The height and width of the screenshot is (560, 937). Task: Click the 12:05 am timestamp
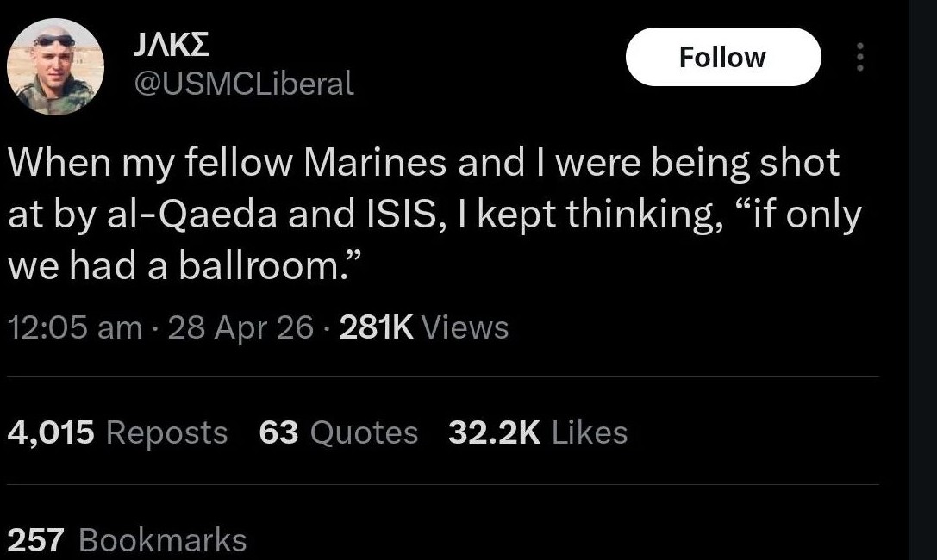point(74,327)
